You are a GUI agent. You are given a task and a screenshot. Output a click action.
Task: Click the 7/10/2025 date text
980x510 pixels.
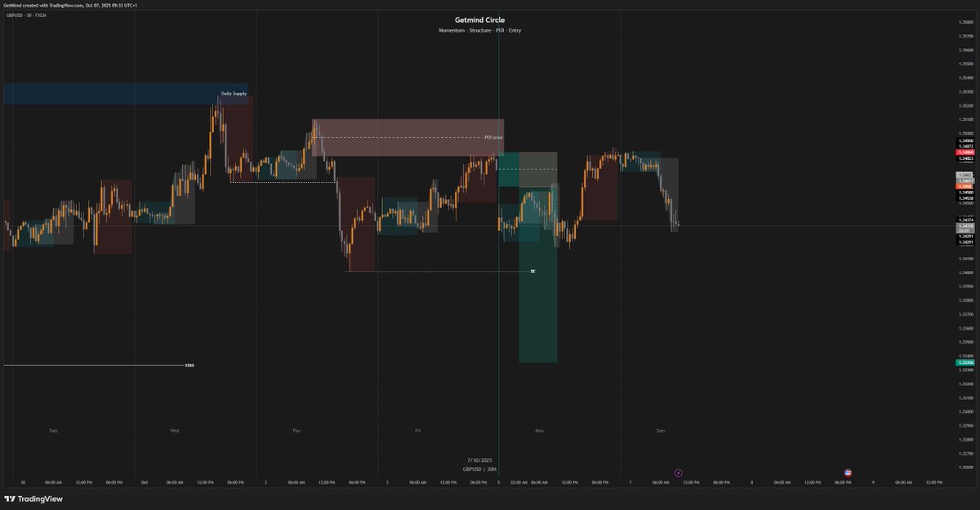point(479,460)
